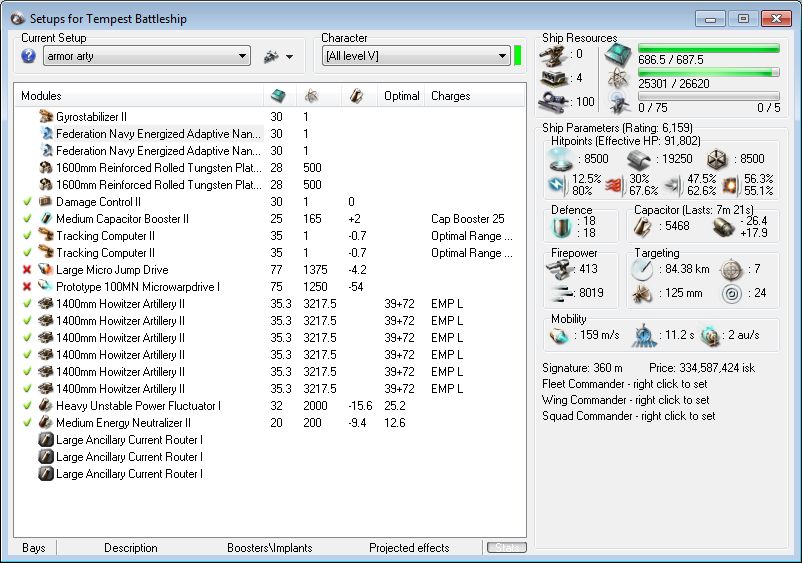
Task: Click the scan resolution icon showing 125 mm
Action: [x=642, y=294]
